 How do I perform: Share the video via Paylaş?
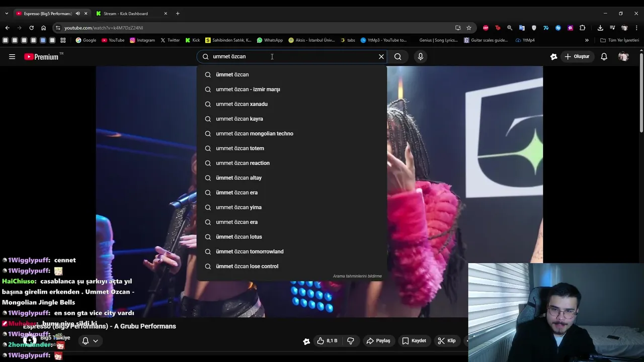[x=378, y=341]
